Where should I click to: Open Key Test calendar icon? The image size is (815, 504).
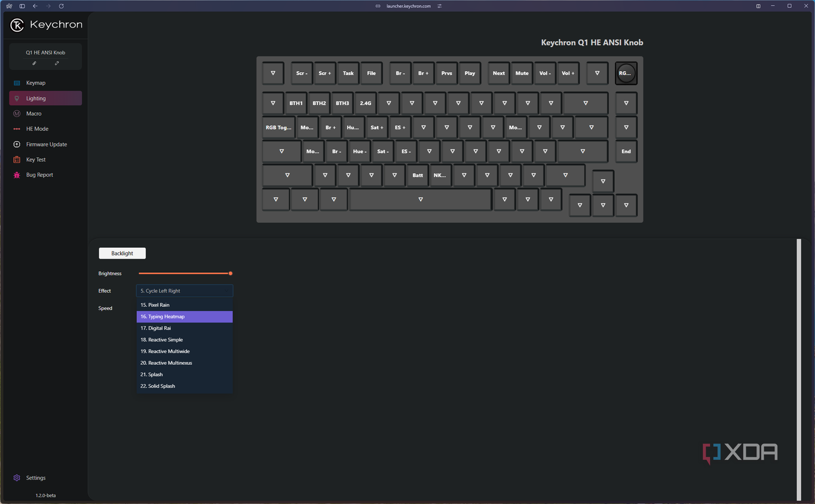tap(17, 159)
